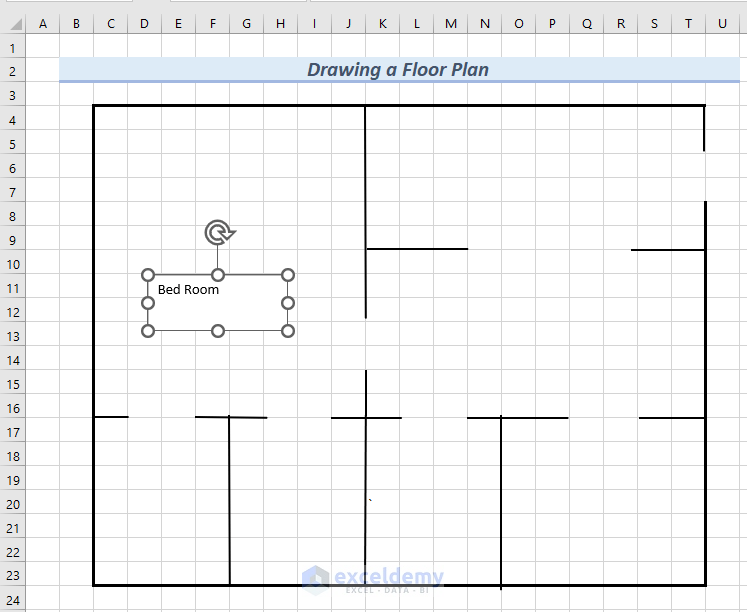
Task: Select row 23 header
Action: click(12, 575)
